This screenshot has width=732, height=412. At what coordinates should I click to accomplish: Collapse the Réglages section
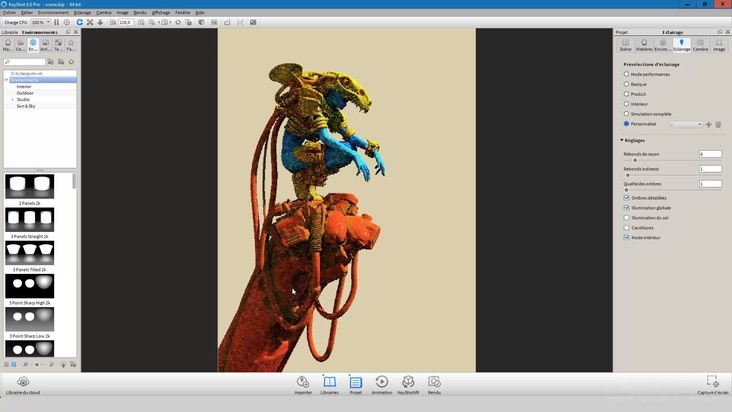click(x=622, y=140)
